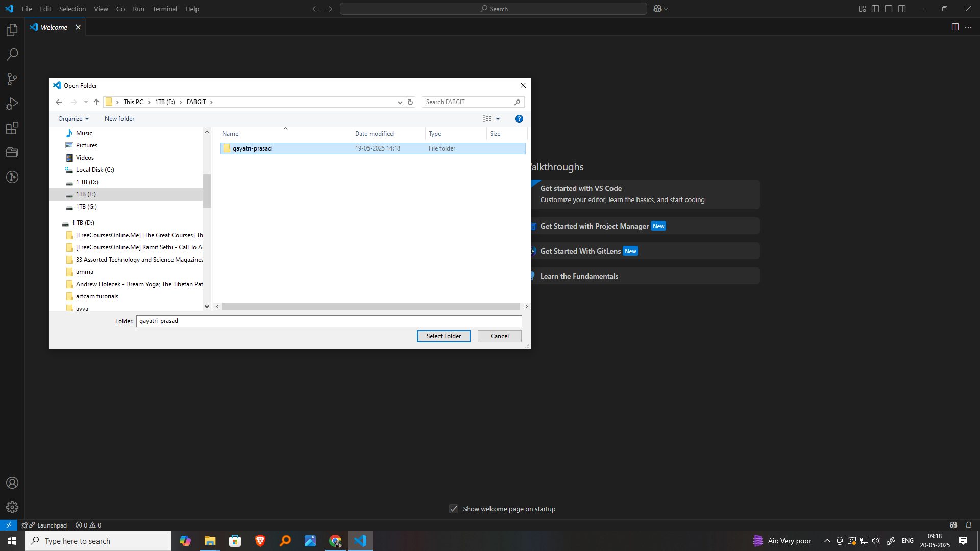This screenshot has height=551, width=980.
Task: Click back arrow in Open Folder dialog
Action: [x=59, y=102]
